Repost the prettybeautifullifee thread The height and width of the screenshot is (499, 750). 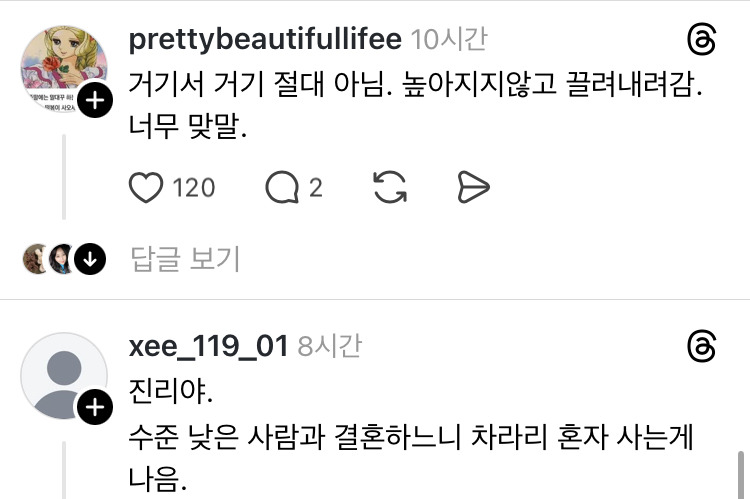(388, 186)
